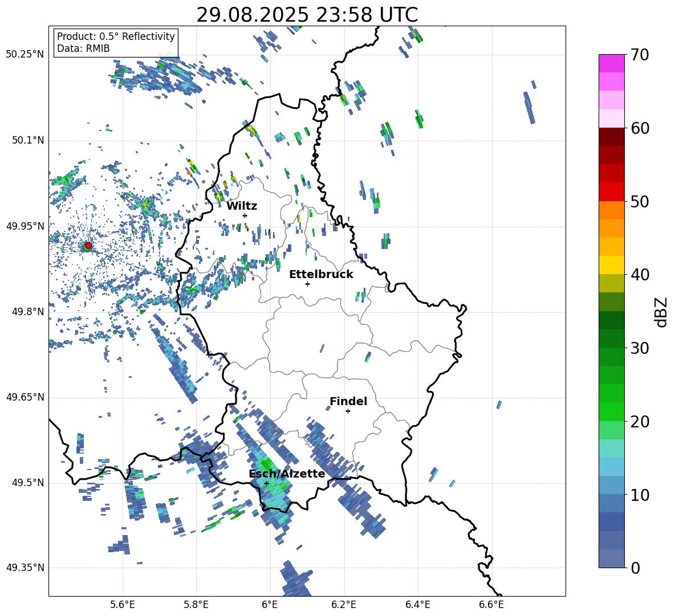Click the colorbar tick label 20
The width and height of the screenshot is (675, 616).
tap(640, 422)
